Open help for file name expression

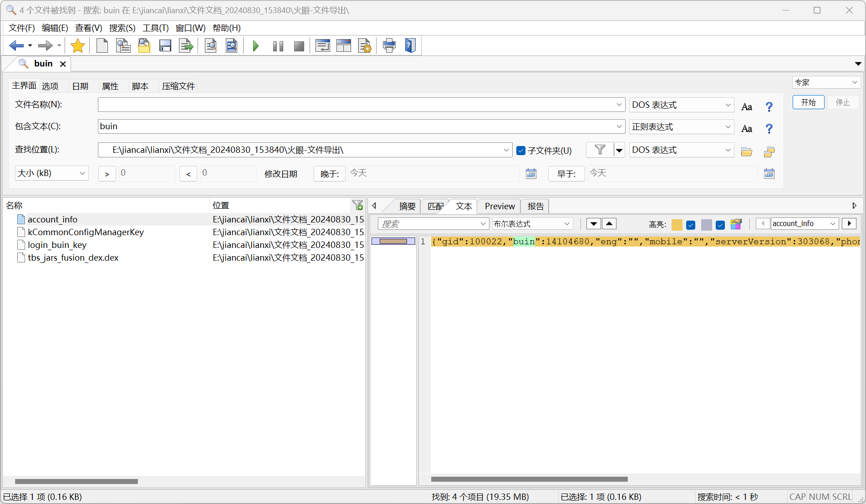(x=769, y=107)
